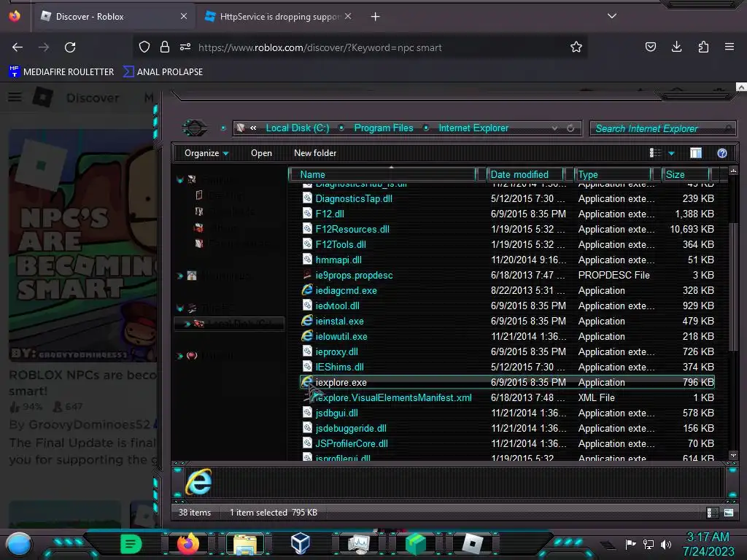Image resolution: width=747 pixels, height=560 pixels.
Task: Expand the Libraries-level navigation tree node
Action: pos(179,276)
